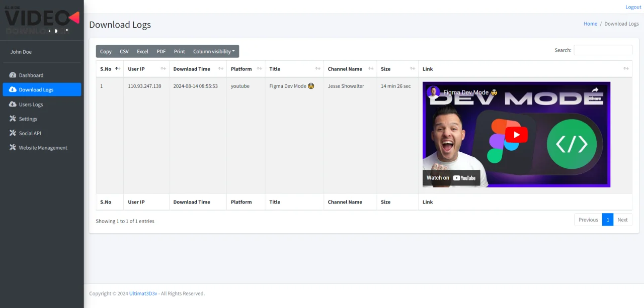Sort by Link column arrows

[x=626, y=69]
